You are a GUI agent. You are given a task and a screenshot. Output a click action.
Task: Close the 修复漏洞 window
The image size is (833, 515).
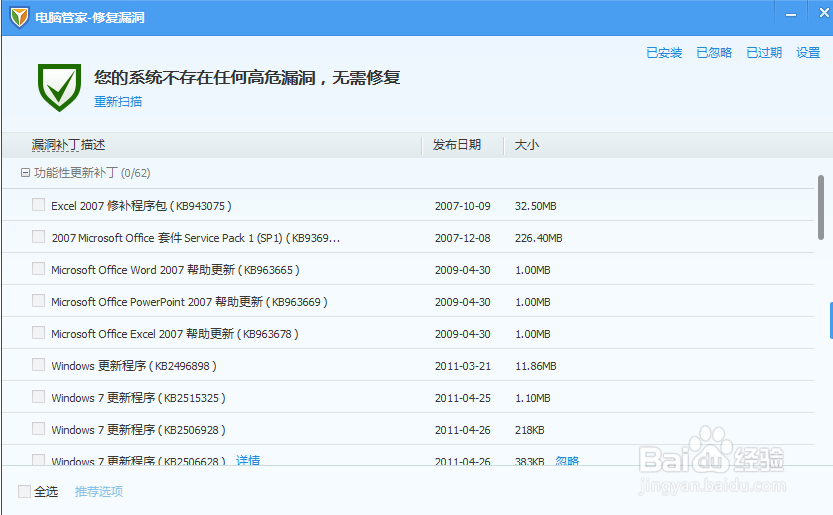[x=823, y=13]
